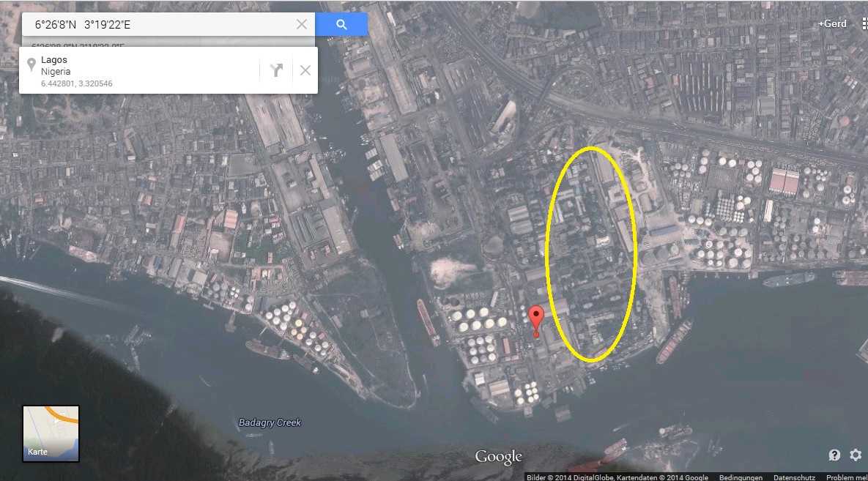Select the Lagos place name text
Viewport: 868px width, 481px height.
click(x=54, y=60)
